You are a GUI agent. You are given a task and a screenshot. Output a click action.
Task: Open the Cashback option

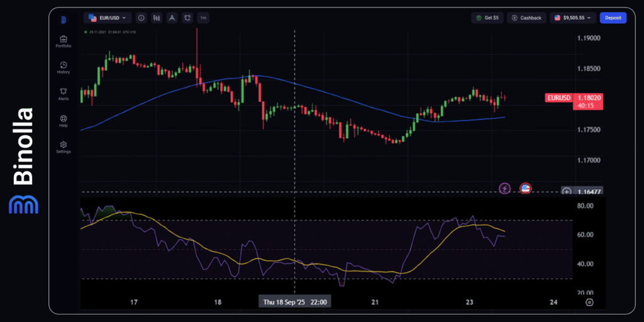pos(526,18)
